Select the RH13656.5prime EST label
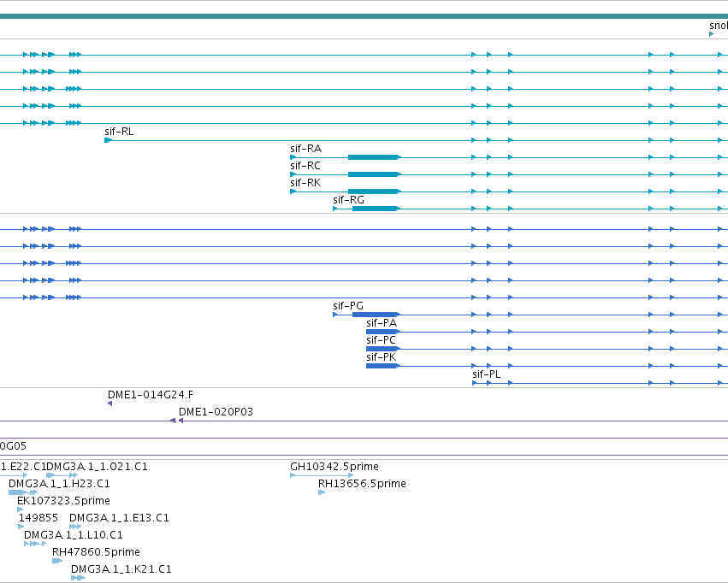The image size is (728, 583). (362, 484)
